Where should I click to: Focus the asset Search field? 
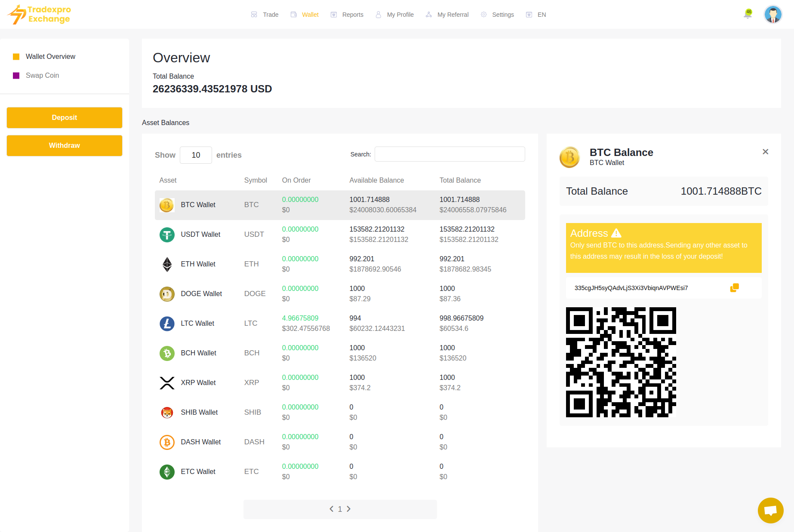(449, 154)
